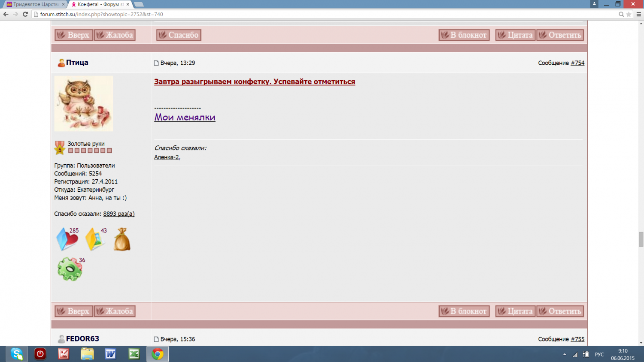644x362 pixels.
Task: Open user link Аленка-2
Action: coord(167,157)
